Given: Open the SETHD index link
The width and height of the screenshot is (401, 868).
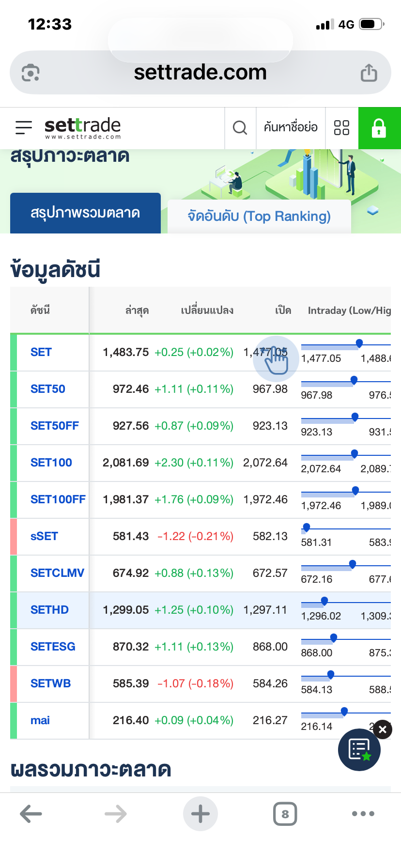Looking at the screenshot, I should click(x=49, y=610).
